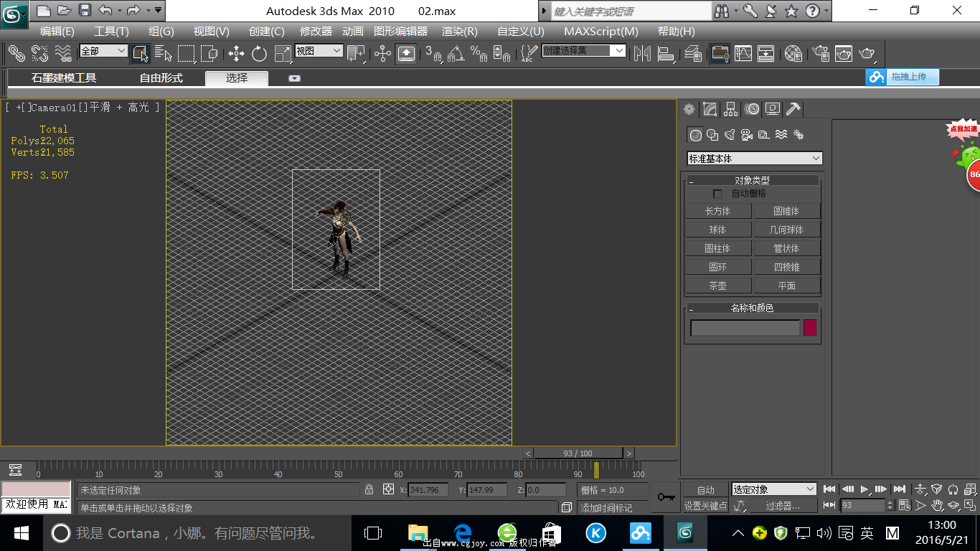Select the Shapes category icon
Screen dimensions: 980x551
(x=712, y=135)
